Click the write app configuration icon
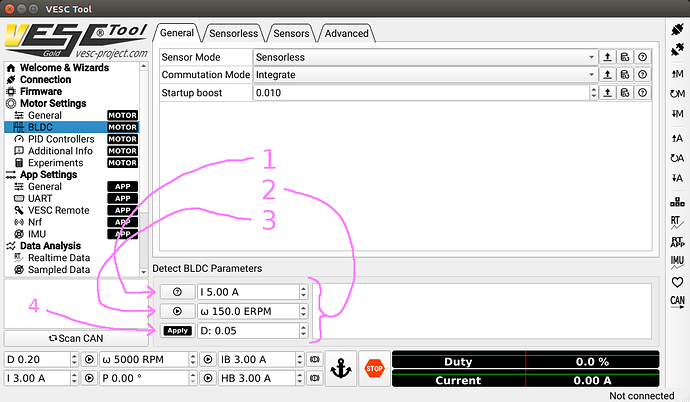Viewport: 690px width, 402px height. coord(677,178)
